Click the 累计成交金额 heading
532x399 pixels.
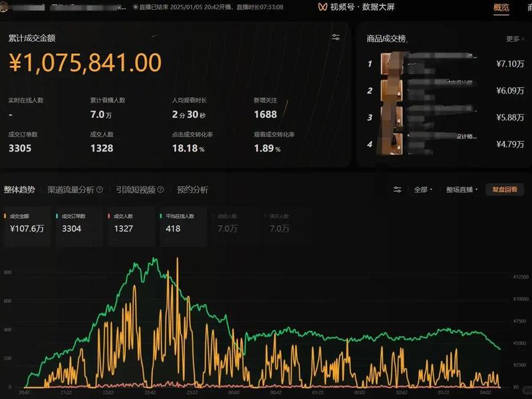point(32,39)
